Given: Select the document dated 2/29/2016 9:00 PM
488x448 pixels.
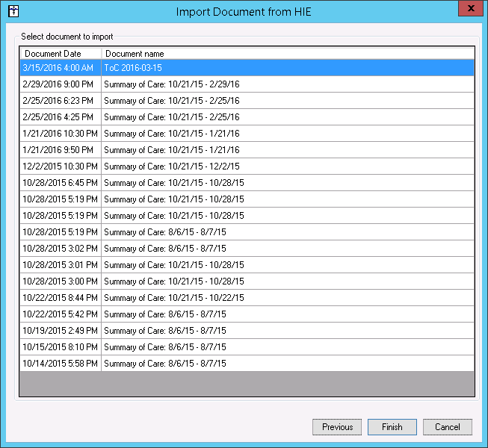Looking at the screenshot, I should click(x=247, y=84).
